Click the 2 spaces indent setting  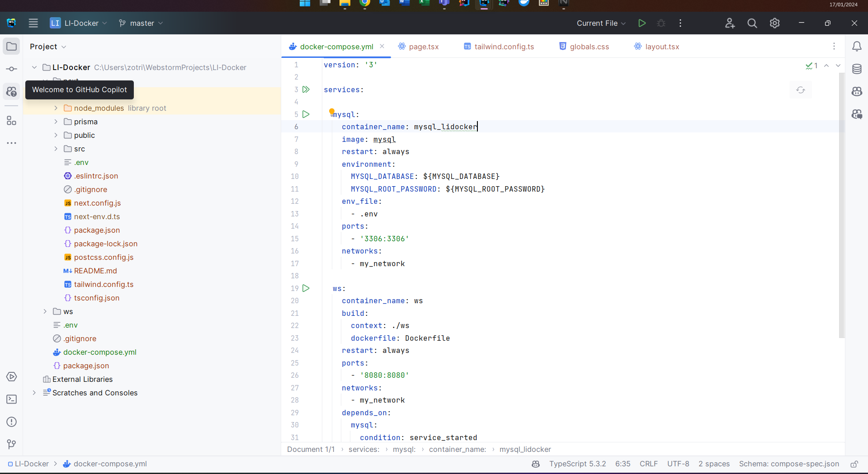pos(714,464)
